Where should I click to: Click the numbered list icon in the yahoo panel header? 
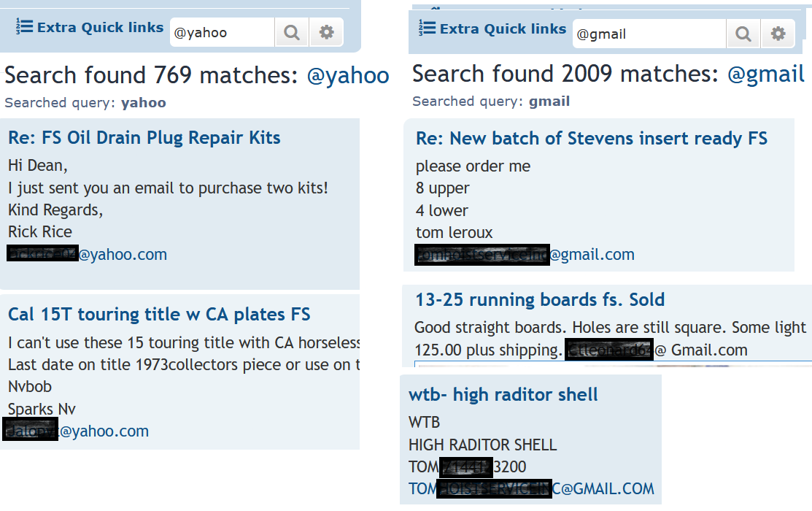point(25,28)
